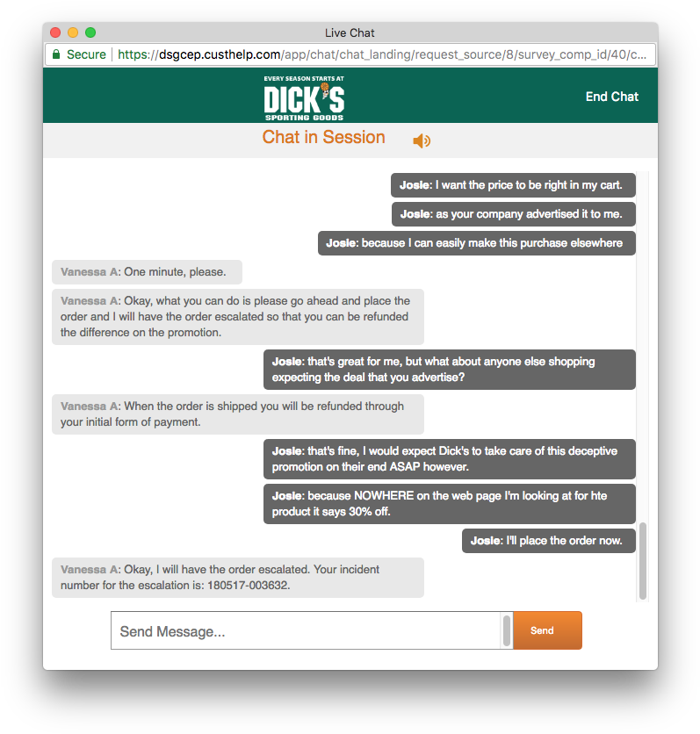The height and width of the screenshot is (734, 700).
Task: Click the 'Secure' label in address bar
Action: (87, 54)
